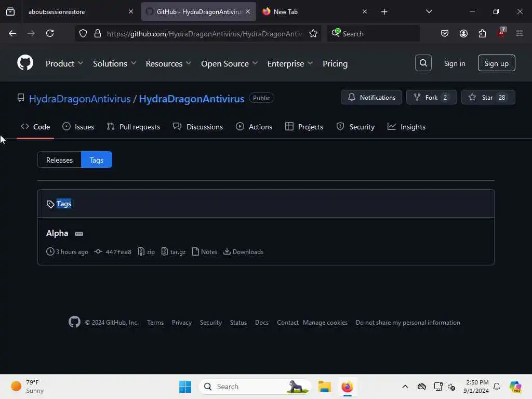The width and height of the screenshot is (532, 399).
Task: Close the New Tab tab
Action: tap(364, 11)
